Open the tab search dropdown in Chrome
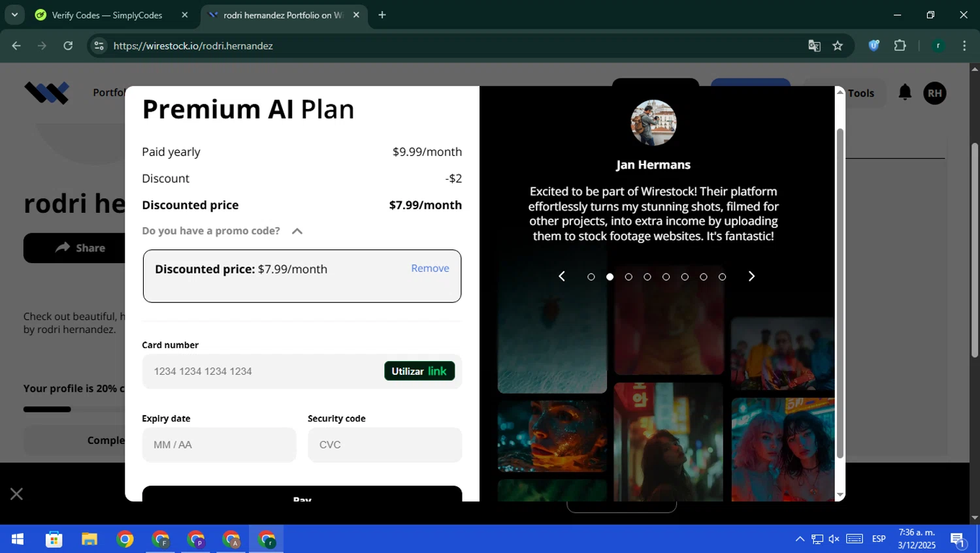The width and height of the screenshot is (980, 553). [x=14, y=14]
